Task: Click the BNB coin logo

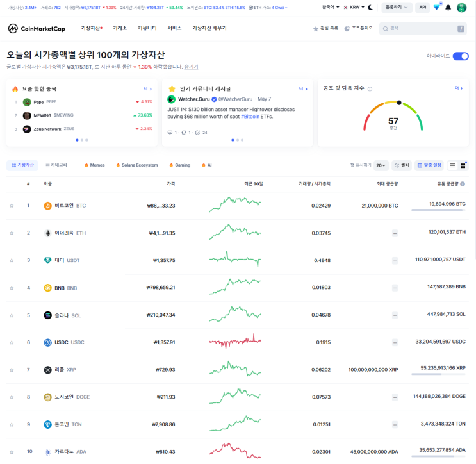Action: coord(47,288)
